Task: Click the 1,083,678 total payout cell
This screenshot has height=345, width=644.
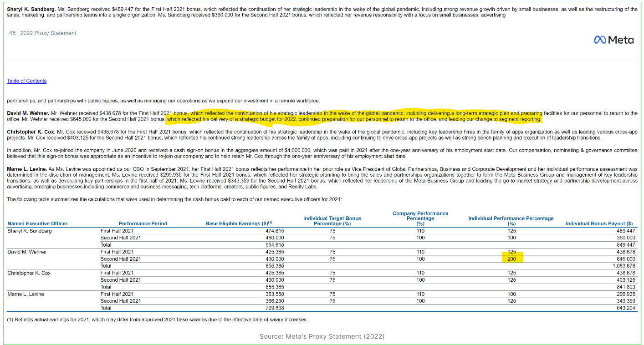Action: pyautogui.click(x=624, y=266)
